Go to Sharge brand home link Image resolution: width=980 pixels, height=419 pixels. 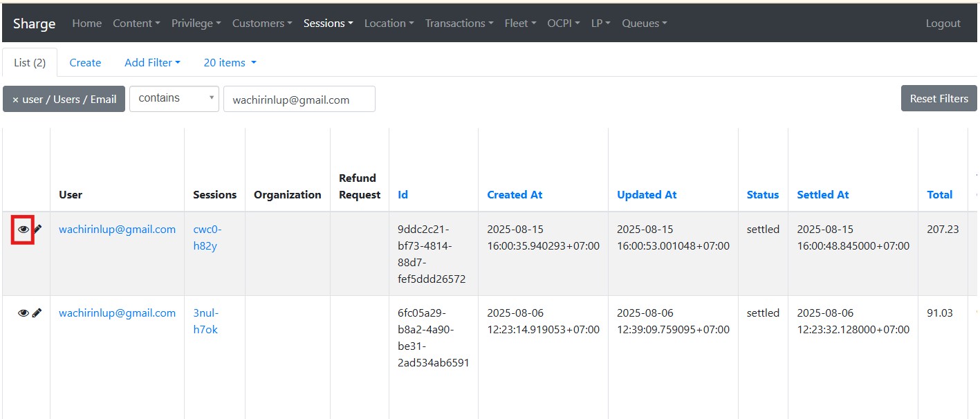click(x=34, y=24)
